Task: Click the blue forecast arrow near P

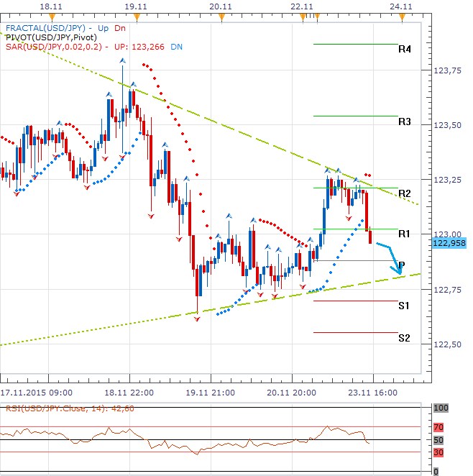Action: coord(390,258)
